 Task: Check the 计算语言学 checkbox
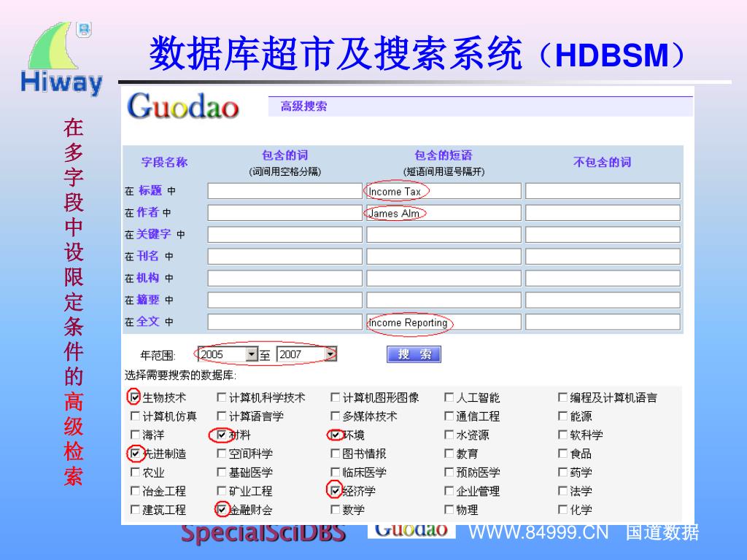click(221, 416)
